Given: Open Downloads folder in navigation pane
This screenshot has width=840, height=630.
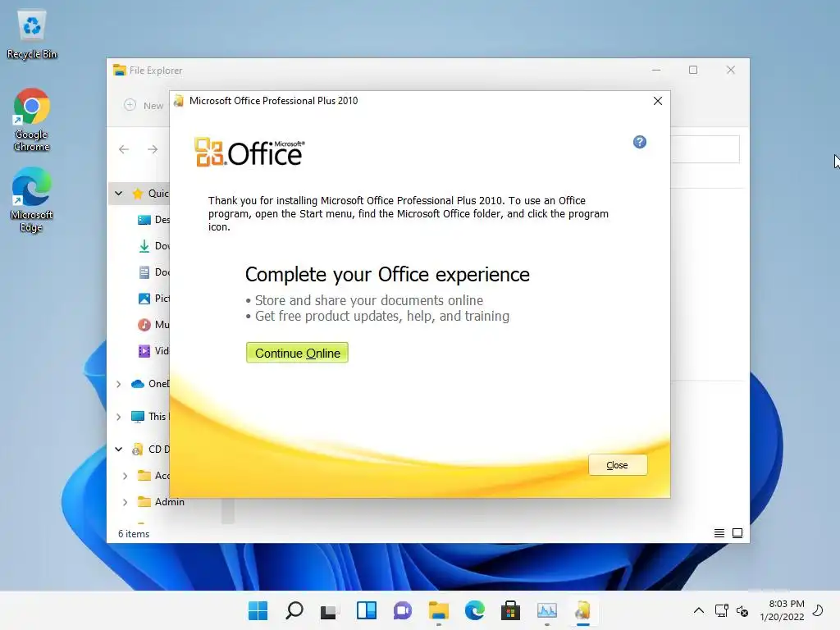Looking at the screenshot, I should coord(154,246).
